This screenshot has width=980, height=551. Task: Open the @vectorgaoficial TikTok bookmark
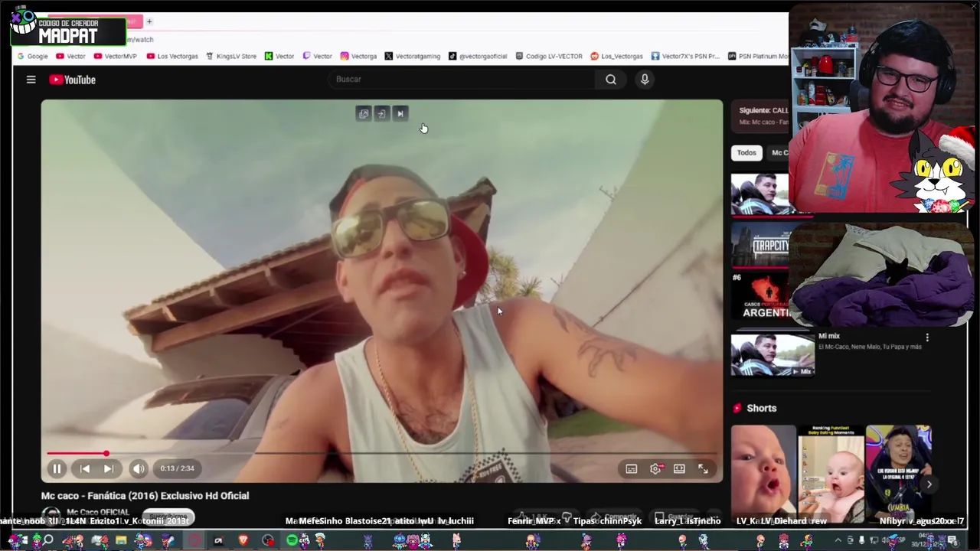point(478,56)
